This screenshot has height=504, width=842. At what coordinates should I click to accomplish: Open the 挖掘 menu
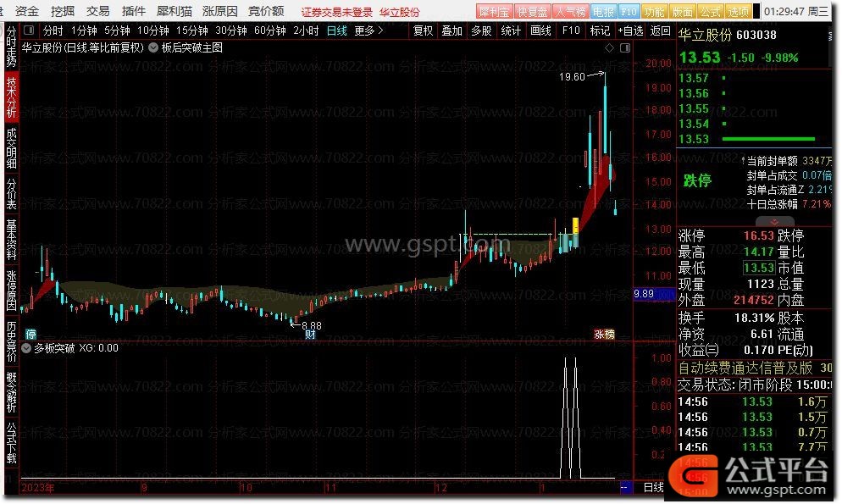coord(63,11)
